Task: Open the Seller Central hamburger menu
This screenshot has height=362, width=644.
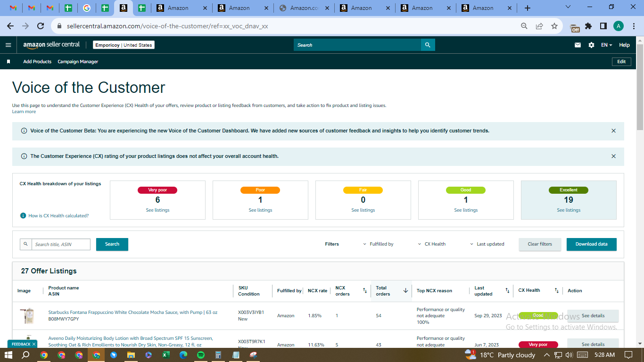Action: 8,45
